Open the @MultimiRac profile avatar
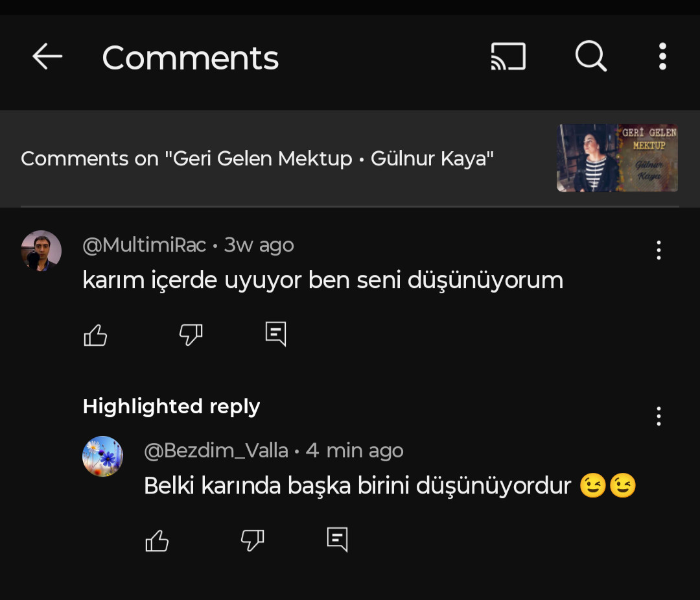 (41, 250)
